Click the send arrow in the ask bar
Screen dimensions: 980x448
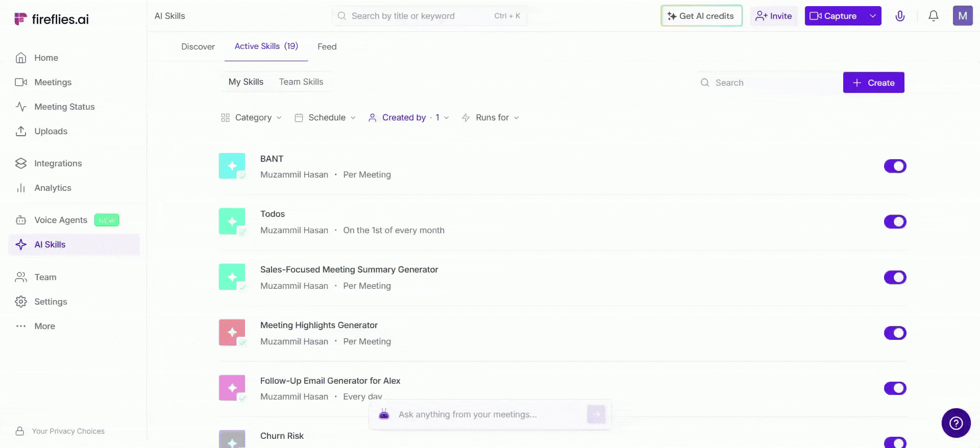coord(596,414)
